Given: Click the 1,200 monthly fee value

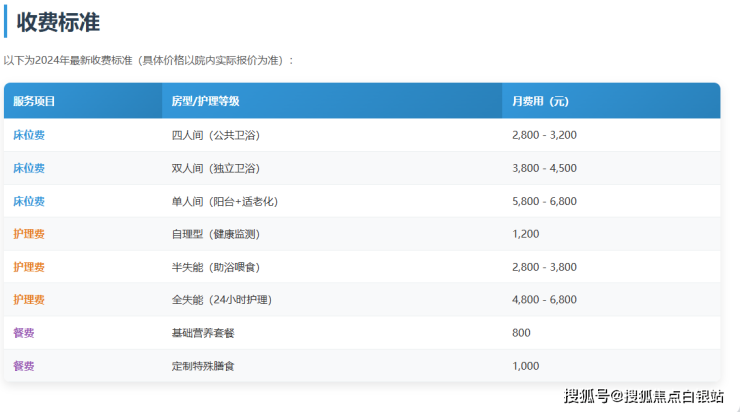Looking at the screenshot, I should [525, 234].
